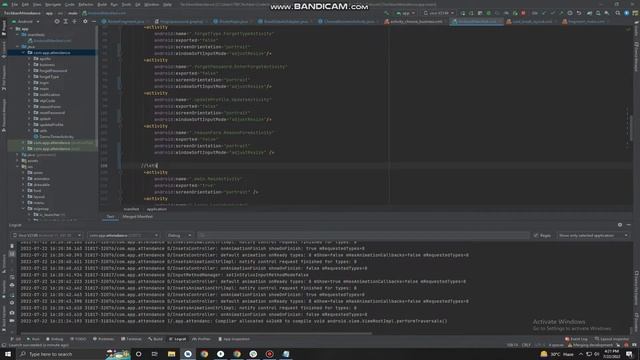640x360 pixels.
Task: Open the App Inspection tool window
Action: coord(234,339)
